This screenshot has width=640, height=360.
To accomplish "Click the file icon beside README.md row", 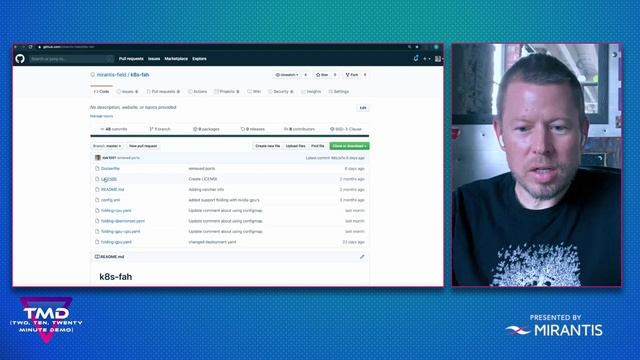I will pos(97,189).
